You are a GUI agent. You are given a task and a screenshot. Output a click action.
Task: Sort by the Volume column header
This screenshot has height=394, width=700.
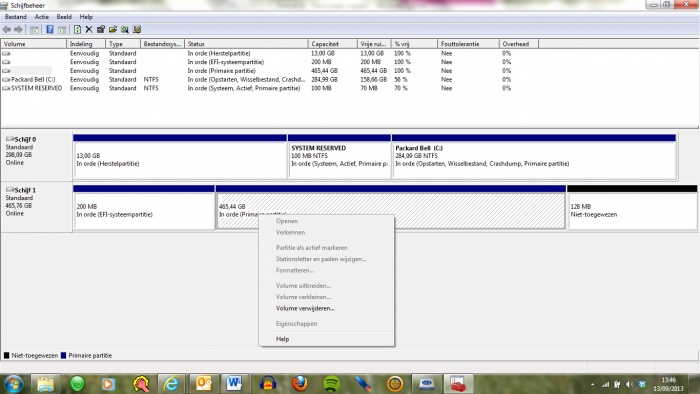click(x=33, y=44)
